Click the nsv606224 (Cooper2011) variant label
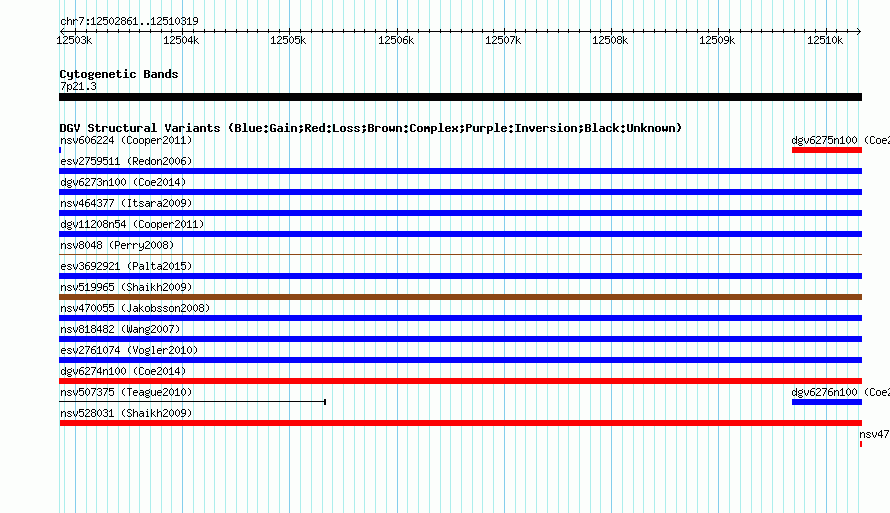The height and width of the screenshot is (513, 890). tap(126, 140)
